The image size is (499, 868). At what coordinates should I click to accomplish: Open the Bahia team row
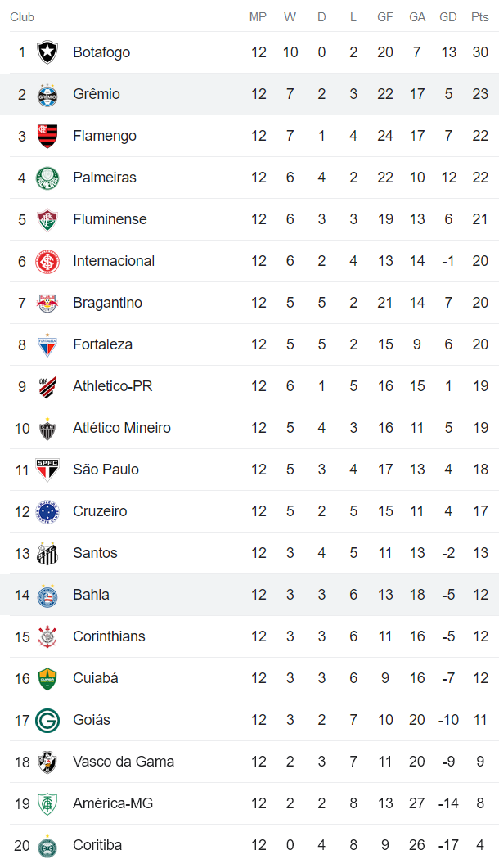pos(90,594)
